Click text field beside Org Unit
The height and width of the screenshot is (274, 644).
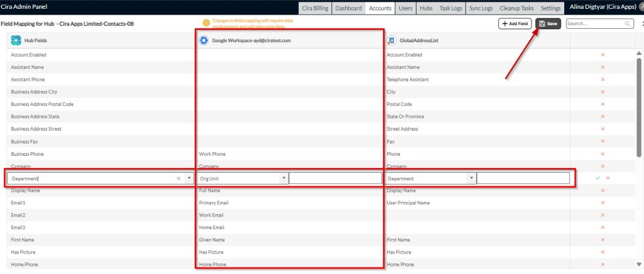click(335, 178)
